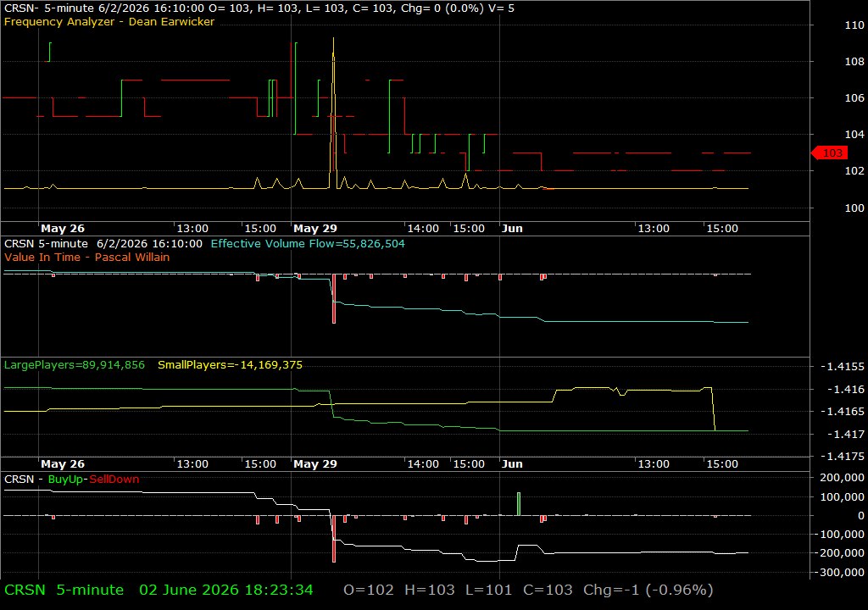Click 'May 26' on top time axis
This screenshot has width=868, height=610.
(63, 229)
